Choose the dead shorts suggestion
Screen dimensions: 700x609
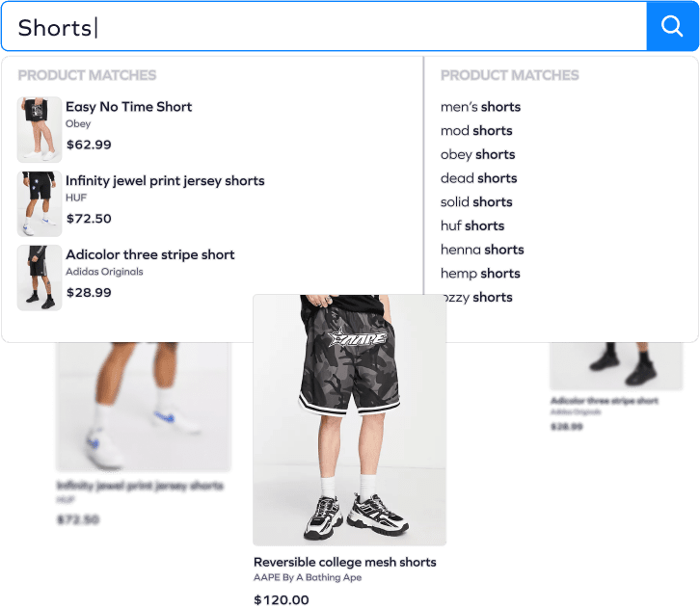pyautogui.click(x=478, y=178)
